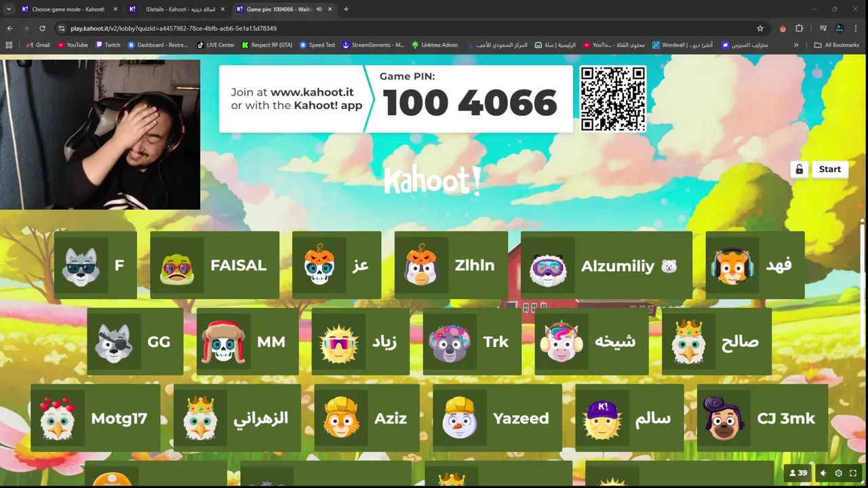The image size is (868, 488).
Task: Open the Kahoot lobby settings gear
Action: pyautogui.click(x=839, y=473)
